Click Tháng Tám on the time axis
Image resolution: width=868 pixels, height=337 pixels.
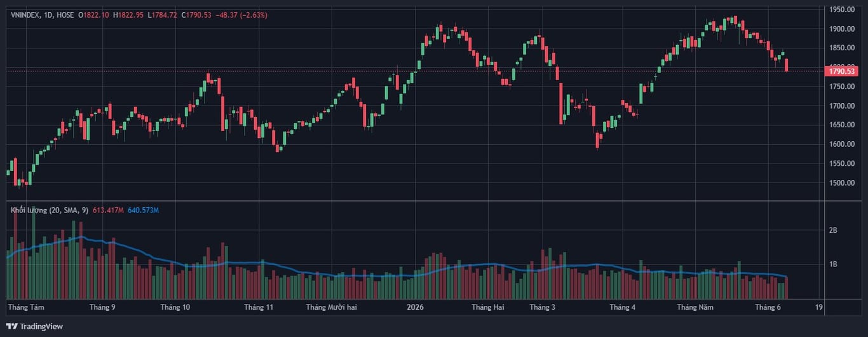26,307
